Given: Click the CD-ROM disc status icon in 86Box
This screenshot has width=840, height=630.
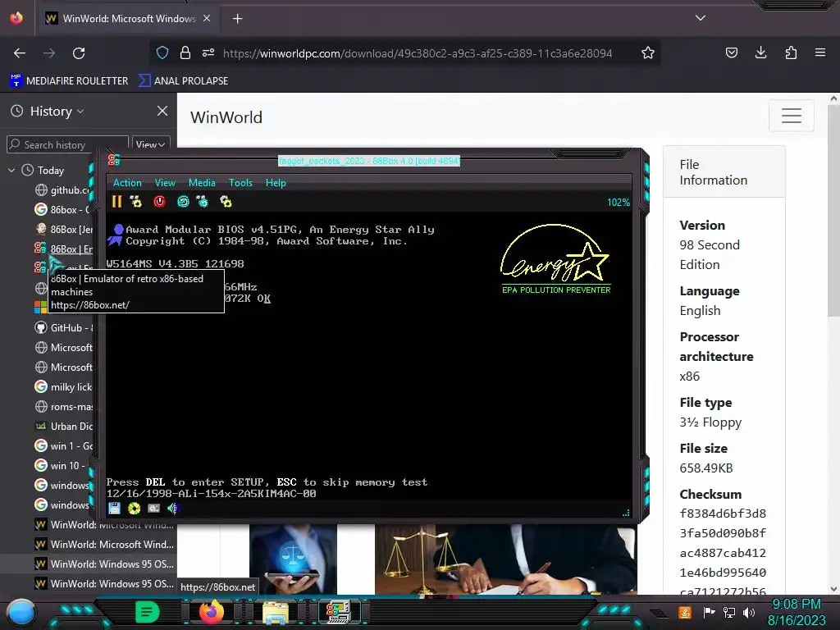Looking at the screenshot, I should [134, 509].
